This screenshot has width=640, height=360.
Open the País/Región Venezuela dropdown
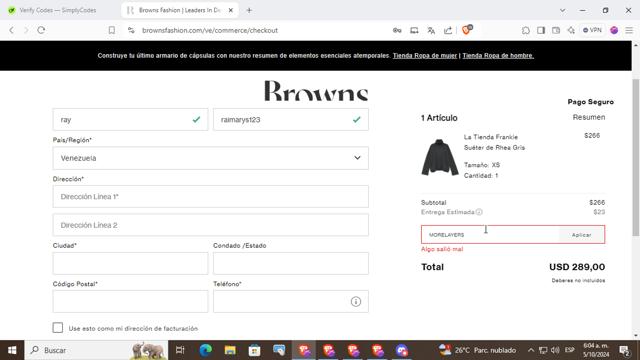pos(211,158)
